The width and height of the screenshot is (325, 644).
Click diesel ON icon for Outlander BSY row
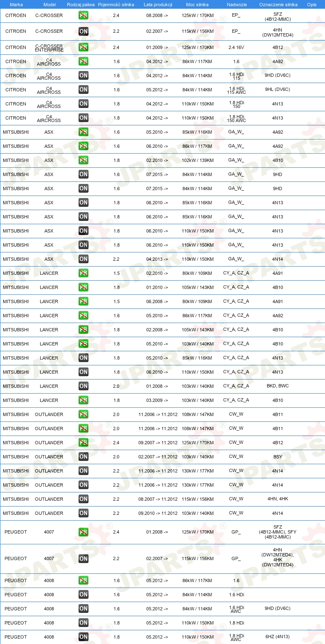coord(84,457)
